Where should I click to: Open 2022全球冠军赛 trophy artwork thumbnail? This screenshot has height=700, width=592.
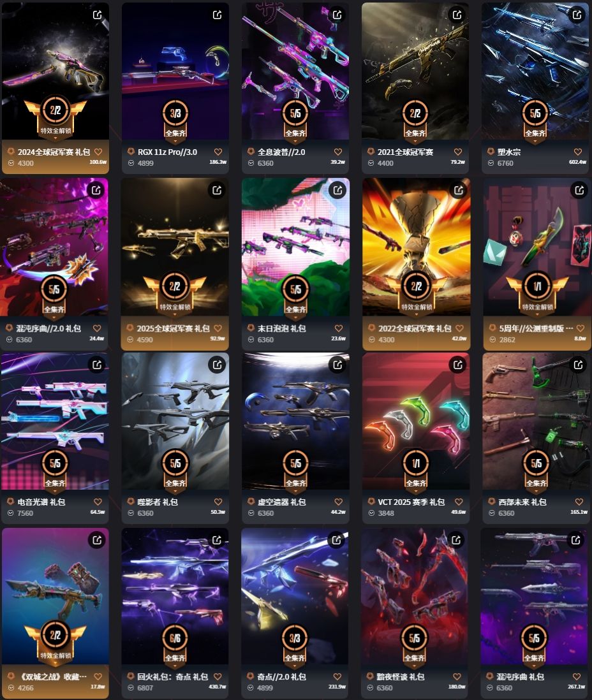(x=417, y=247)
